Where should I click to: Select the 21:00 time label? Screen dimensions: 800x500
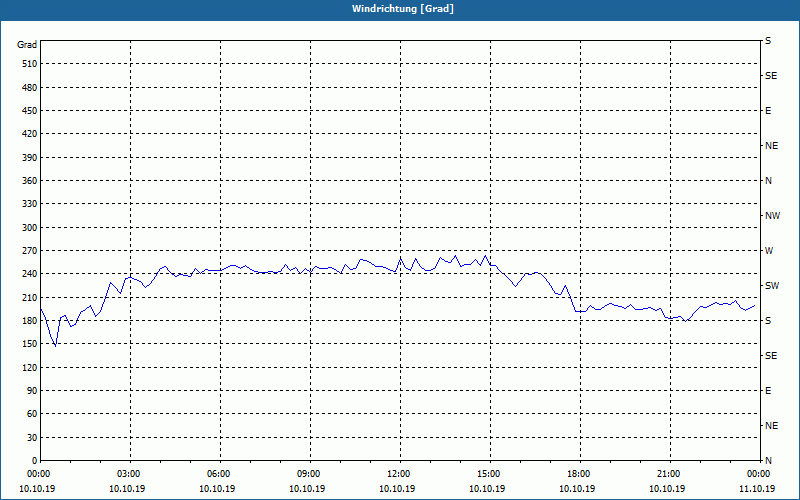tap(670, 474)
